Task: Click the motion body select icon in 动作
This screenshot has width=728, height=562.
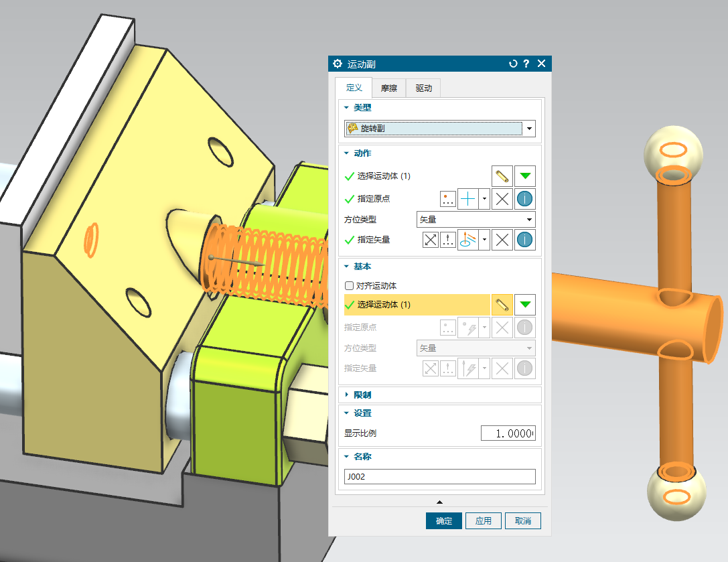Action: [502, 177]
